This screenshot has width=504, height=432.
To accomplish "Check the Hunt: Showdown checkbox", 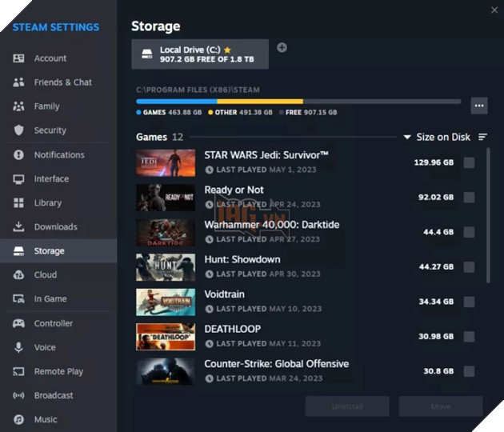I will [x=469, y=266].
